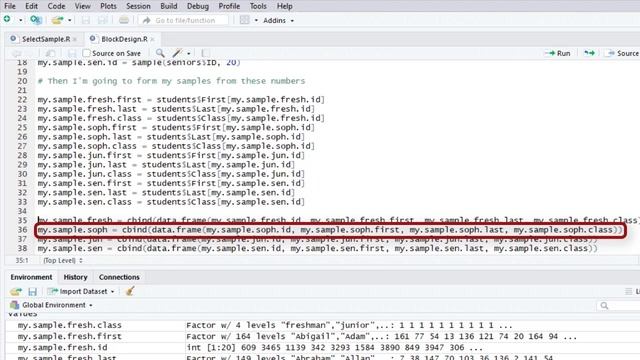Switch to the Environment tab
Screen dimensions: 640x360
[x=31, y=277]
